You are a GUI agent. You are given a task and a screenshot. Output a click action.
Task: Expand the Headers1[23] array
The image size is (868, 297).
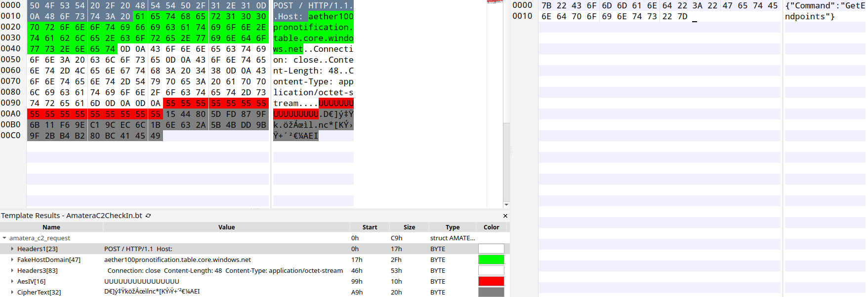pos(12,249)
